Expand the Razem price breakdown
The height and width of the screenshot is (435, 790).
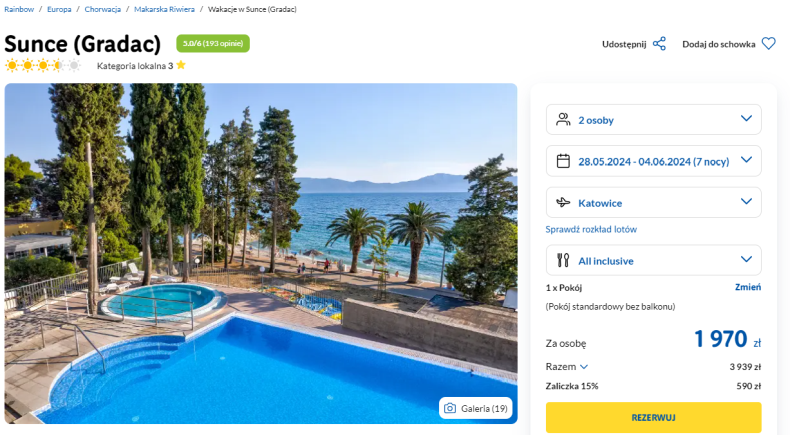[x=567, y=366]
